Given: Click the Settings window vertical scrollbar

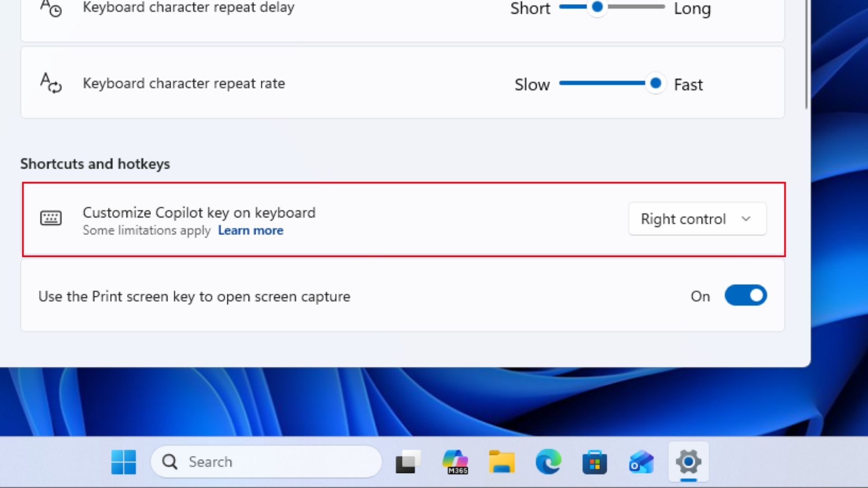Looking at the screenshot, I should click(x=807, y=54).
